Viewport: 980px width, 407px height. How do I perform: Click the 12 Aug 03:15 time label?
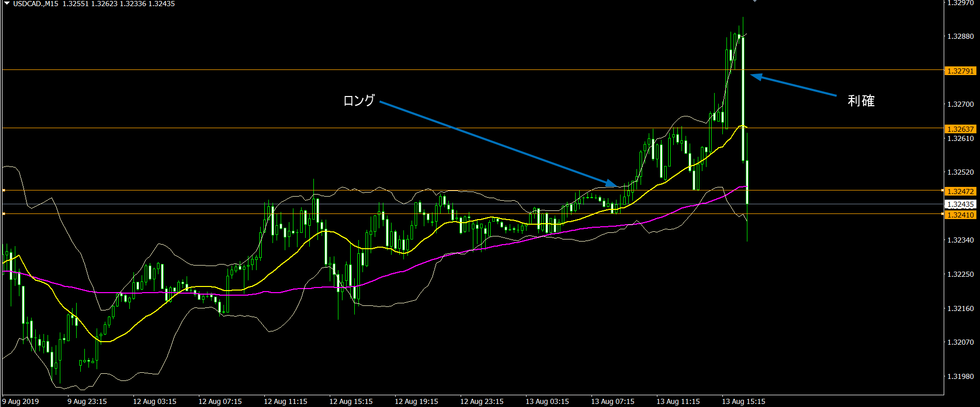coord(155,401)
